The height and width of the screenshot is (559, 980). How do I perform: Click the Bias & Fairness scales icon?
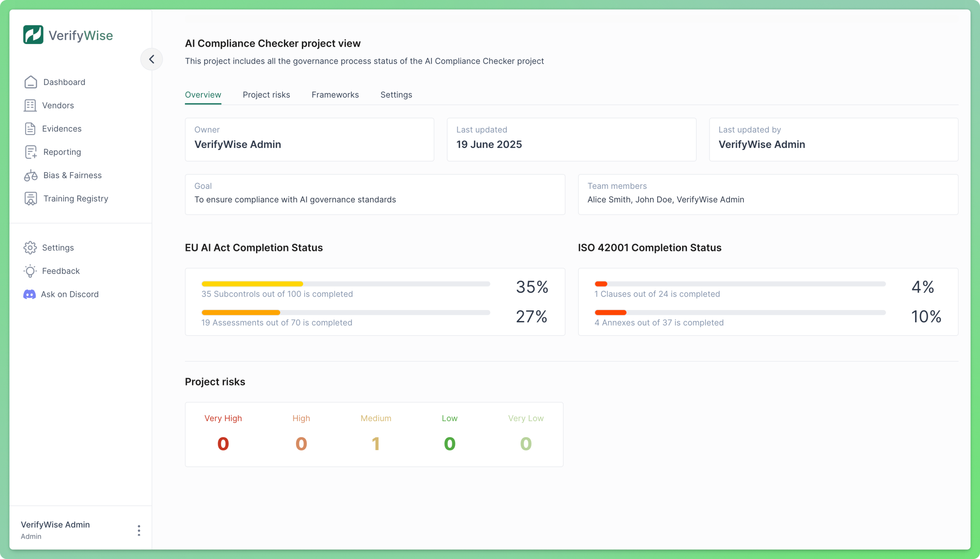point(31,175)
